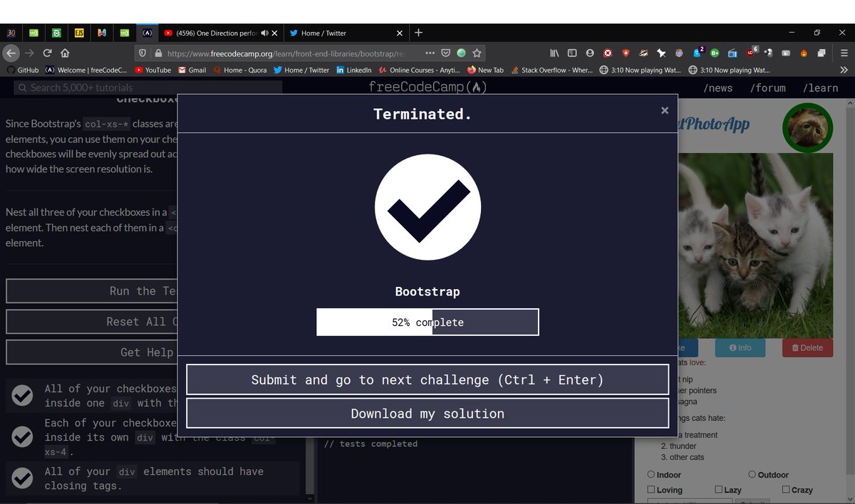
Task: Open the YouTube bookmark
Action: [152, 70]
